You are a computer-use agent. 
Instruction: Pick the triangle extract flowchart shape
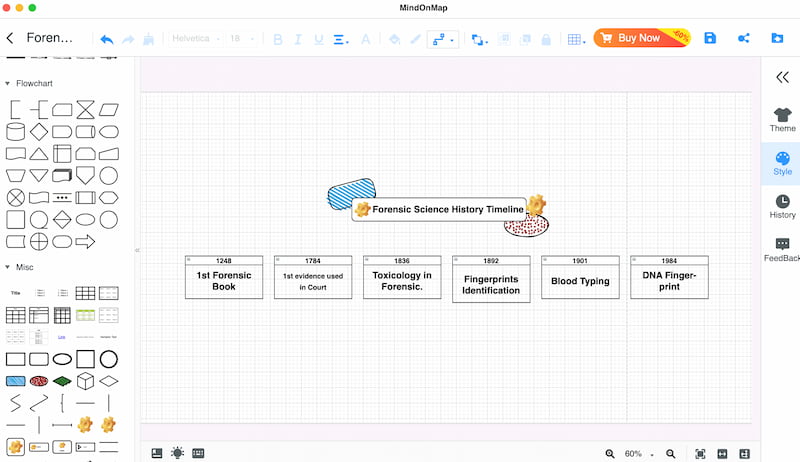[x=39, y=153]
